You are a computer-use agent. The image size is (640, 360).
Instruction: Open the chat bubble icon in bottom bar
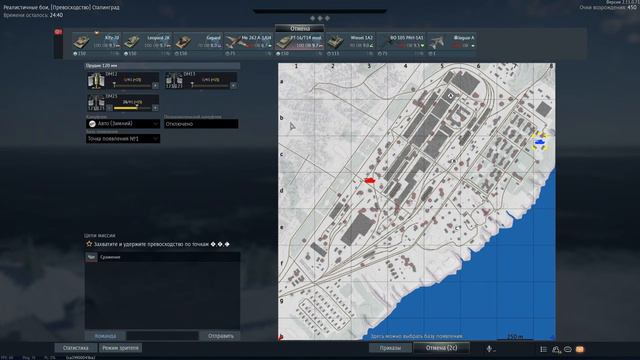click(x=568, y=349)
